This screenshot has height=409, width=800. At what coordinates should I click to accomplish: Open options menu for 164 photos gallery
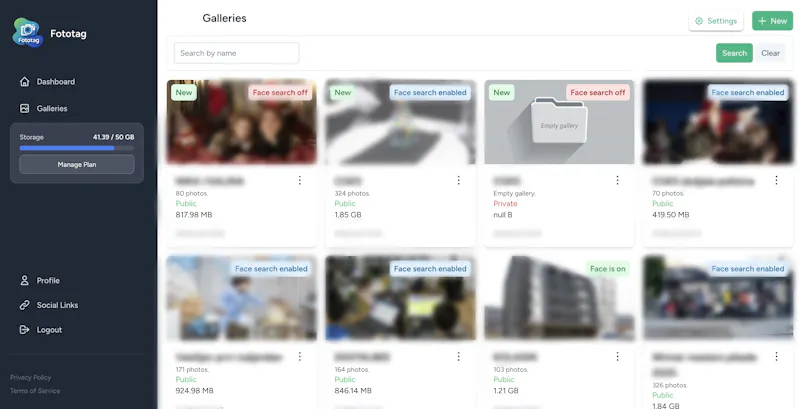[458, 356]
